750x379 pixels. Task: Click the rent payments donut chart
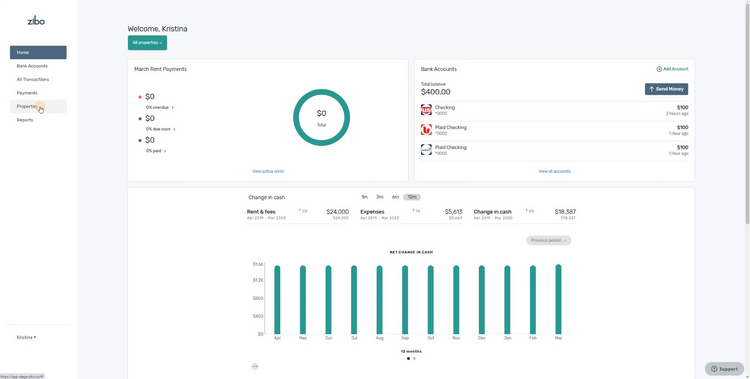[x=321, y=117]
